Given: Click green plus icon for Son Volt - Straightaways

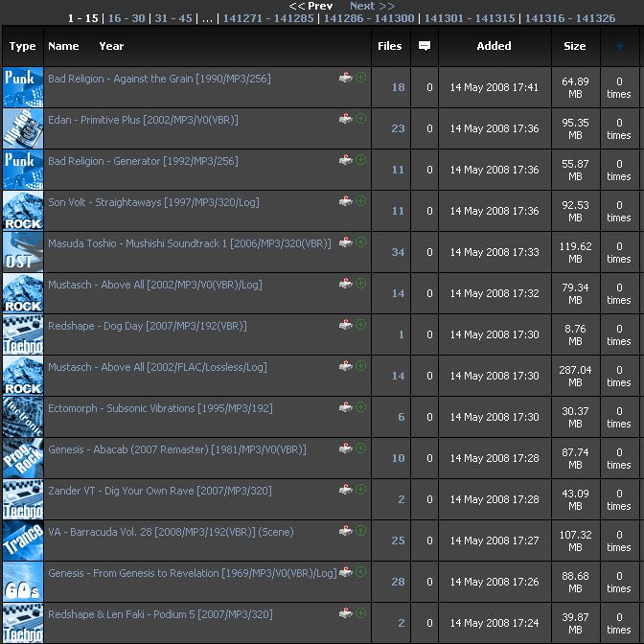Looking at the screenshot, I should coord(360,201).
